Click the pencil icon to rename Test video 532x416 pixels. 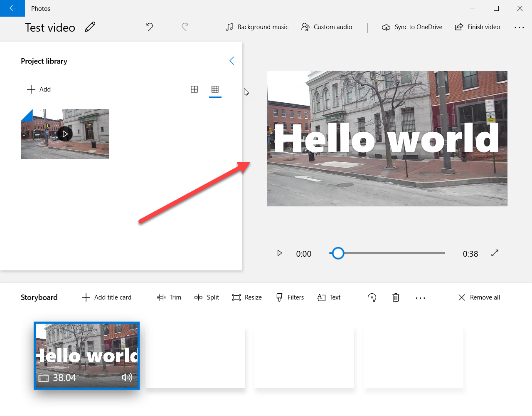pyautogui.click(x=90, y=27)
